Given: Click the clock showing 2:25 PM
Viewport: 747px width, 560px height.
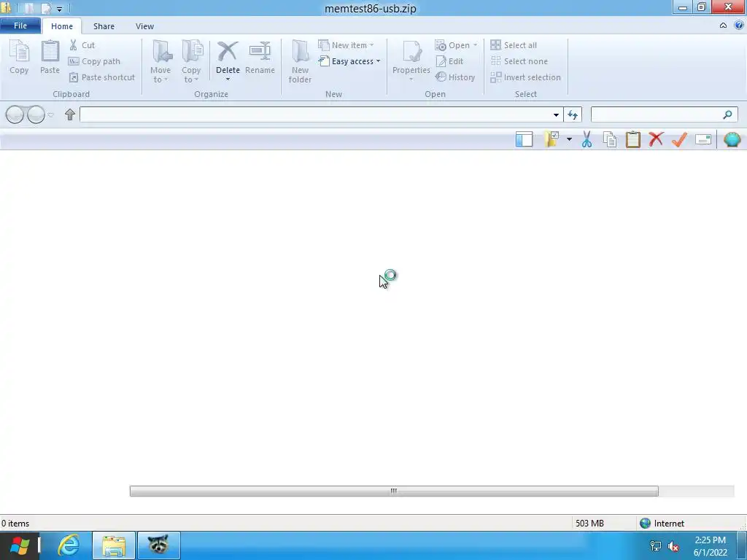Looking at the screenshot, I should tap(711, 546).
